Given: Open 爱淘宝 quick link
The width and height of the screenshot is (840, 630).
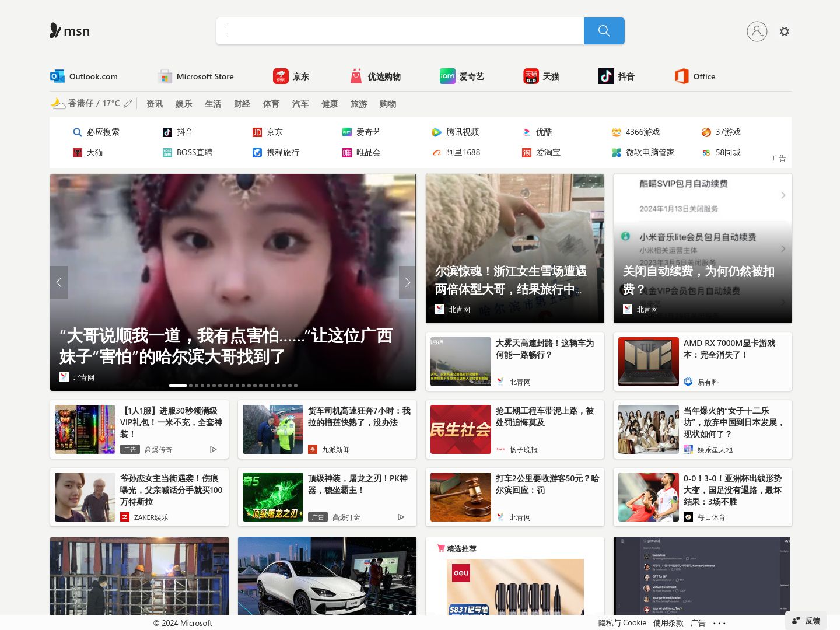Looking at the screenshot, I should [x=541, y=153].
